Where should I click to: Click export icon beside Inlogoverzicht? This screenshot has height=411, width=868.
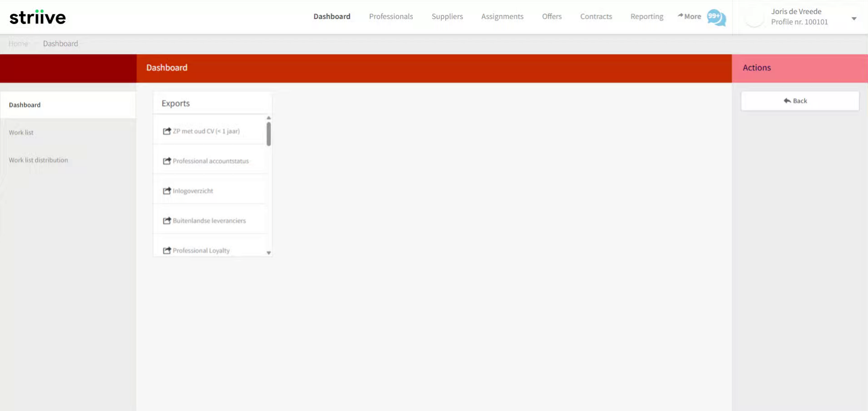coord(167,191)
